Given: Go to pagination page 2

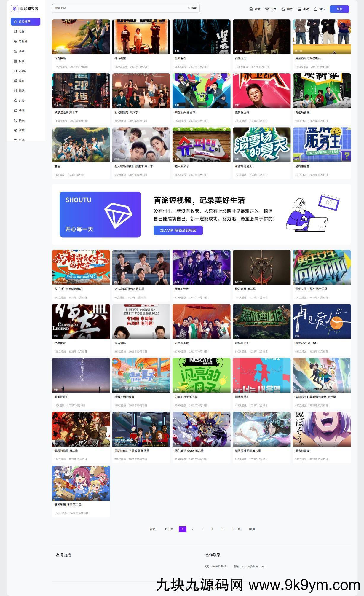Looking at the screenshot, I should (x=193, y=529).
